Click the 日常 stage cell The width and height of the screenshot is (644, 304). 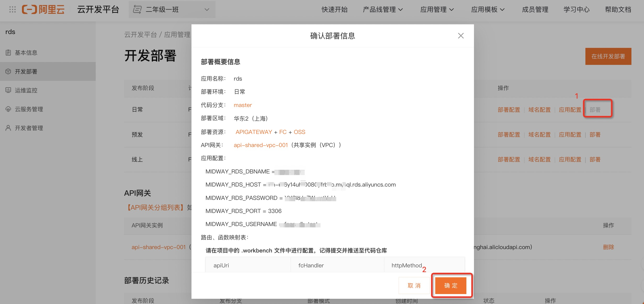coord(137,110)
